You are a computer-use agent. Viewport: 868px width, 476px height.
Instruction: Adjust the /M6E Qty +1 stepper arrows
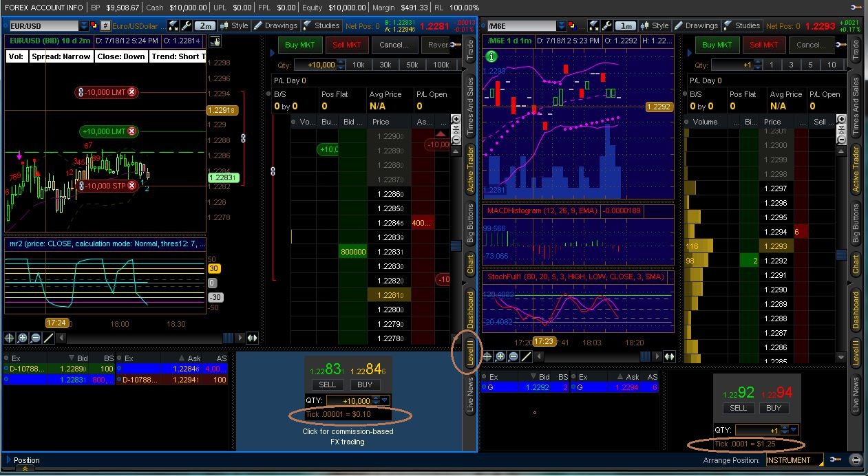click(758, 65)
